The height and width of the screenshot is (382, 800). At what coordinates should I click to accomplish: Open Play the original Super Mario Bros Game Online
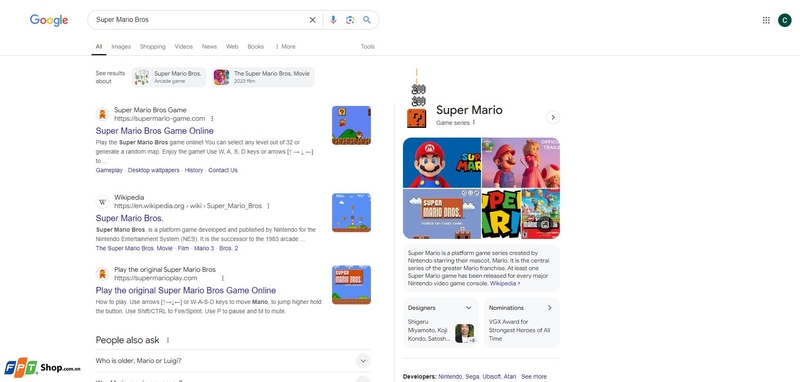(x=186, y=291)
